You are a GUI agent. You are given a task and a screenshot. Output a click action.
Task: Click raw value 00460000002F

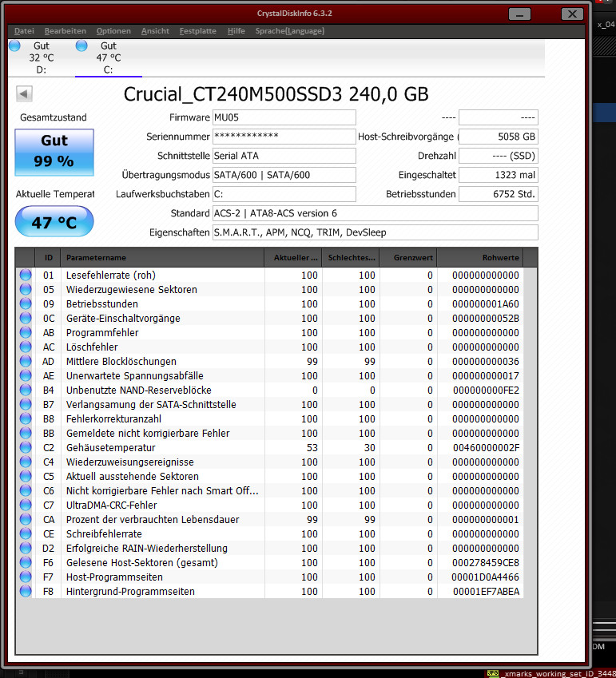(x=486, y=447)
